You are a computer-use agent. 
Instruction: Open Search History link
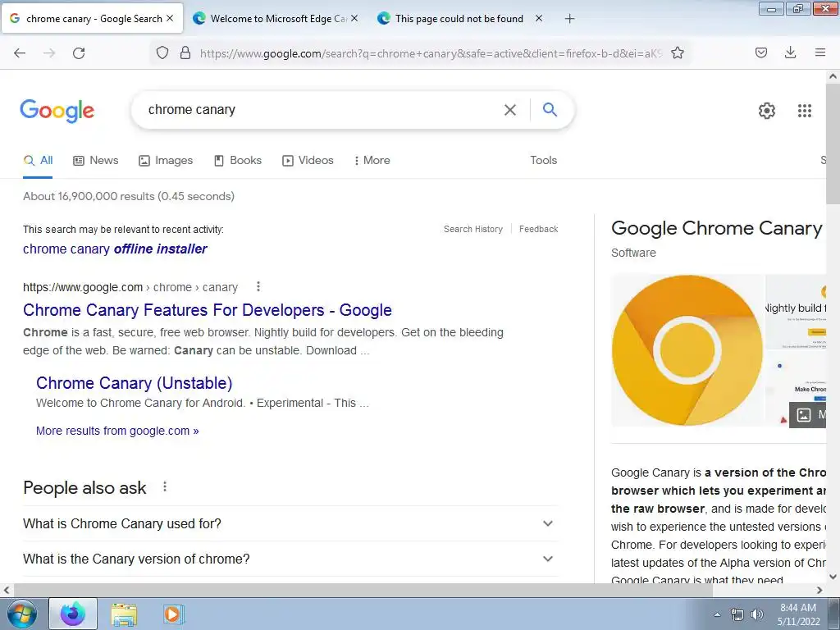pos(473,230)
